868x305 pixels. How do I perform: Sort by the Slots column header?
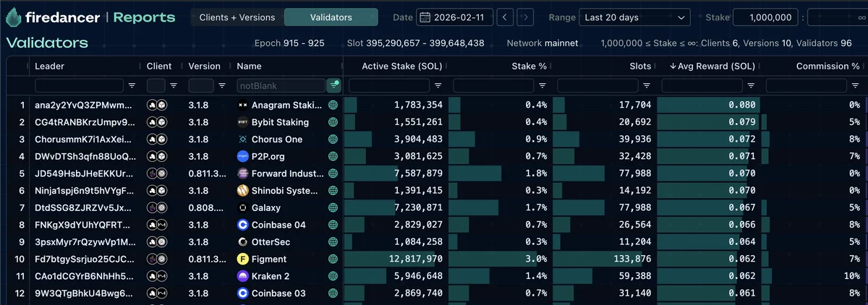[x=641, y=66]
